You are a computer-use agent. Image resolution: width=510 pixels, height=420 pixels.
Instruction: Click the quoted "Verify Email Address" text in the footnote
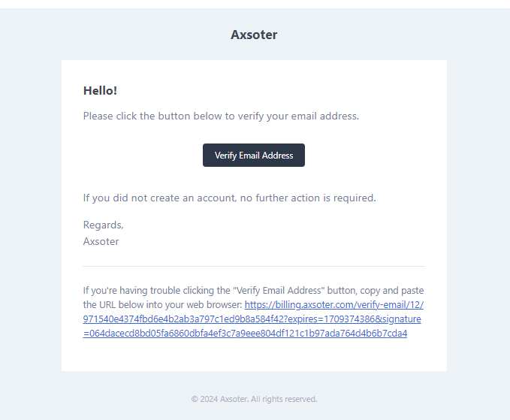point(279,291)
